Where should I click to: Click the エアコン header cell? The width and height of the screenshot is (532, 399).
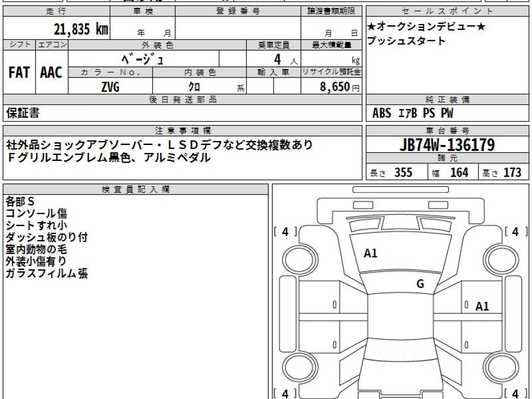coord(52,45)
